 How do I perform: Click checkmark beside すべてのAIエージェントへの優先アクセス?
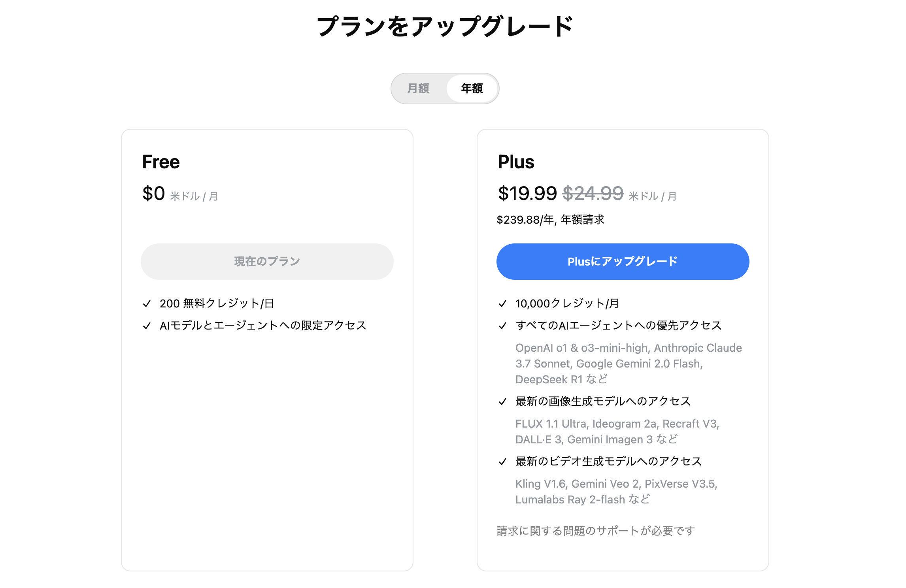503,326
